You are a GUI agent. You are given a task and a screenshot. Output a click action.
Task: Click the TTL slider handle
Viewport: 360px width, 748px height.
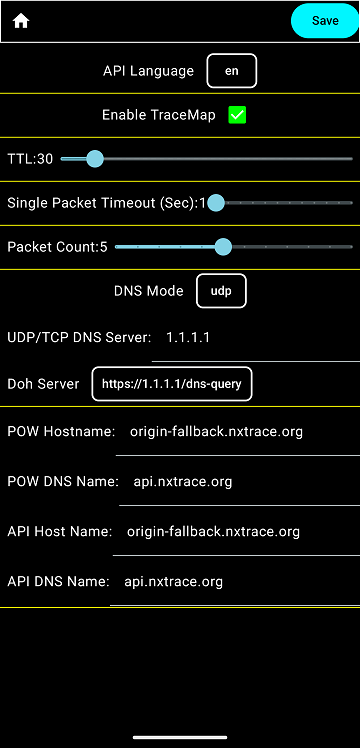tap(95, 158)
